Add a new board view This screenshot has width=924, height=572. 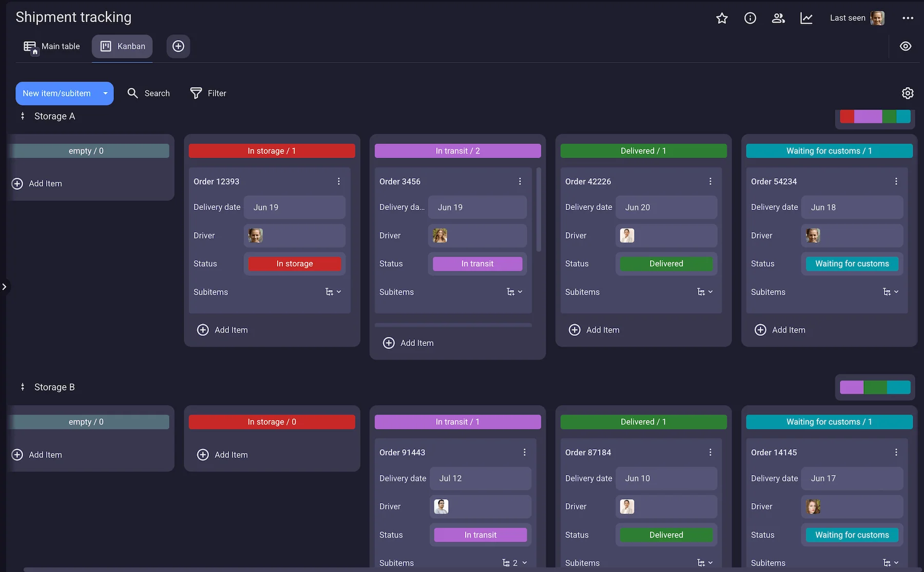[178, 46]
